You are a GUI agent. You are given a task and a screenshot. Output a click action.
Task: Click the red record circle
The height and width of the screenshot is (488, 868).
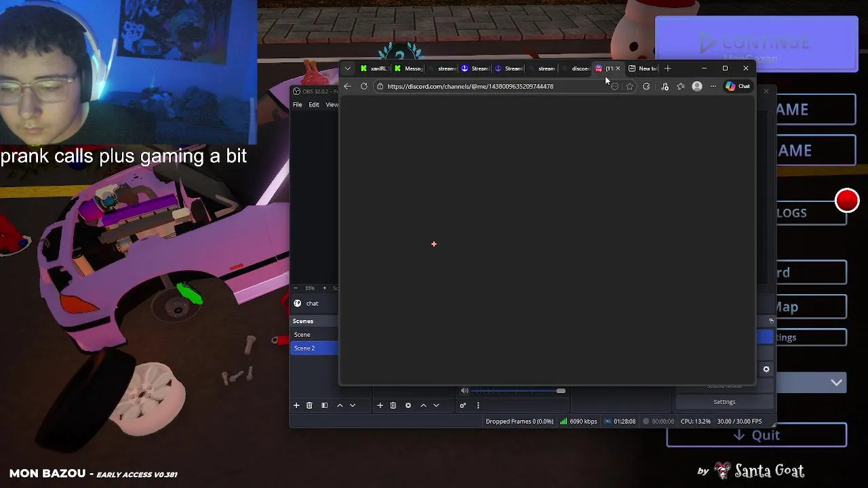coord(847,201)
